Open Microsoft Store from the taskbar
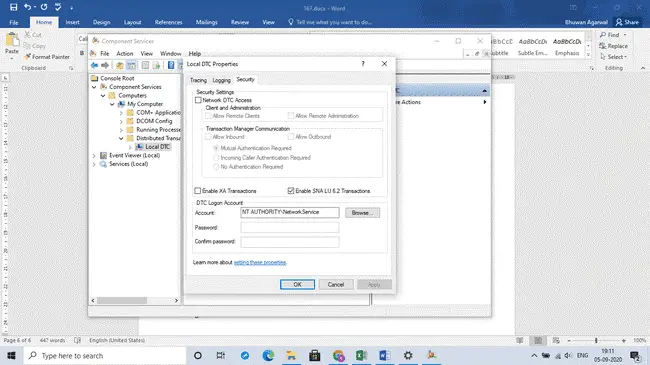Viewport: 650px width, 365px height. point(315,355)
